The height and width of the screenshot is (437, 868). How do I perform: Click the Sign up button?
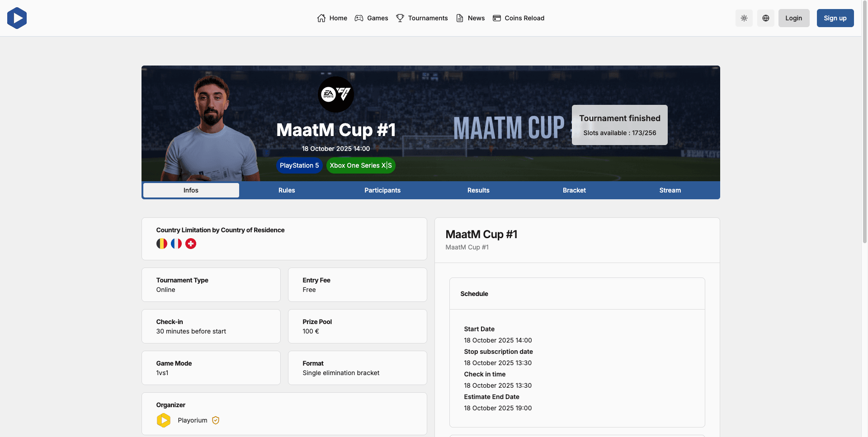[835, 18]
